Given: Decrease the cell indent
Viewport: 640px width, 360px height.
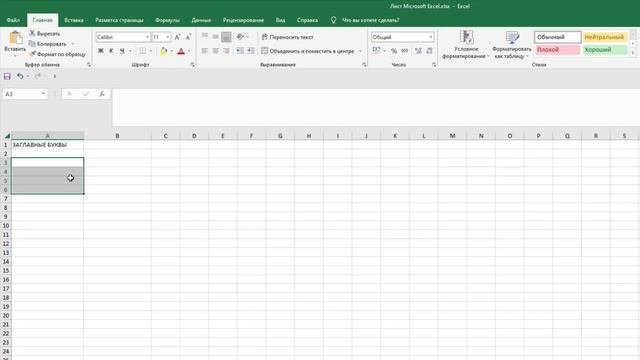Looking at the screenshot, I should [x=240, y=51].
